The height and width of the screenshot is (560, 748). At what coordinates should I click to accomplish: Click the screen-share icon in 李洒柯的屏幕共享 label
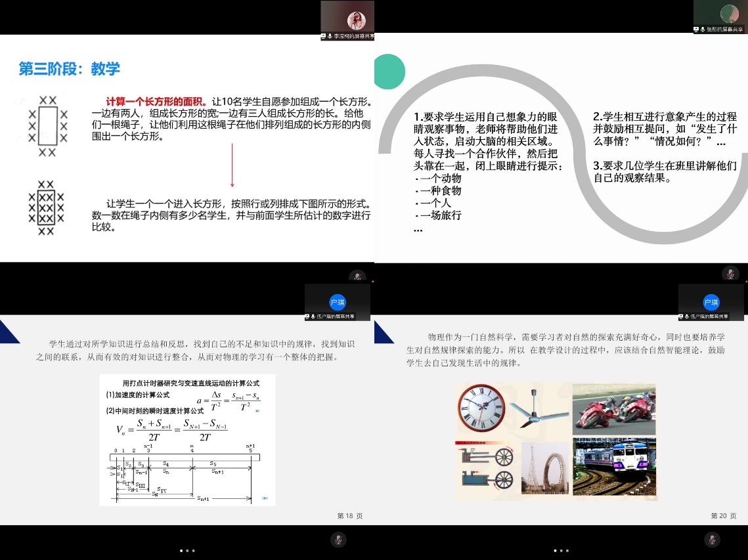(x=323, y=36)
